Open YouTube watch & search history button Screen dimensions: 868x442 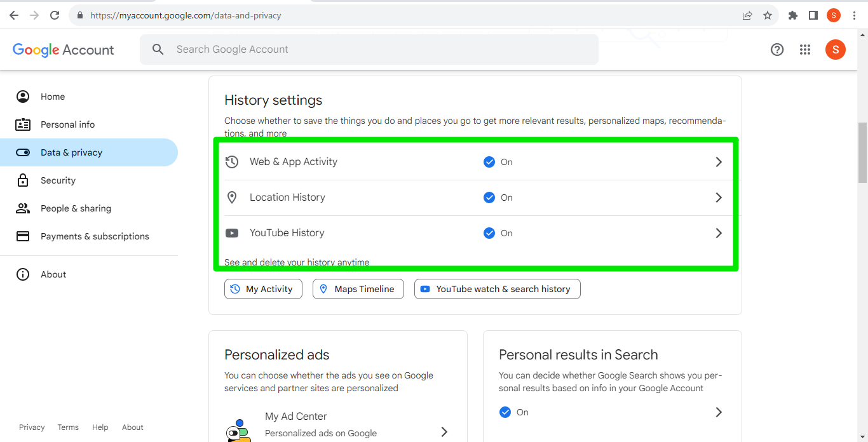coord(498,289)
